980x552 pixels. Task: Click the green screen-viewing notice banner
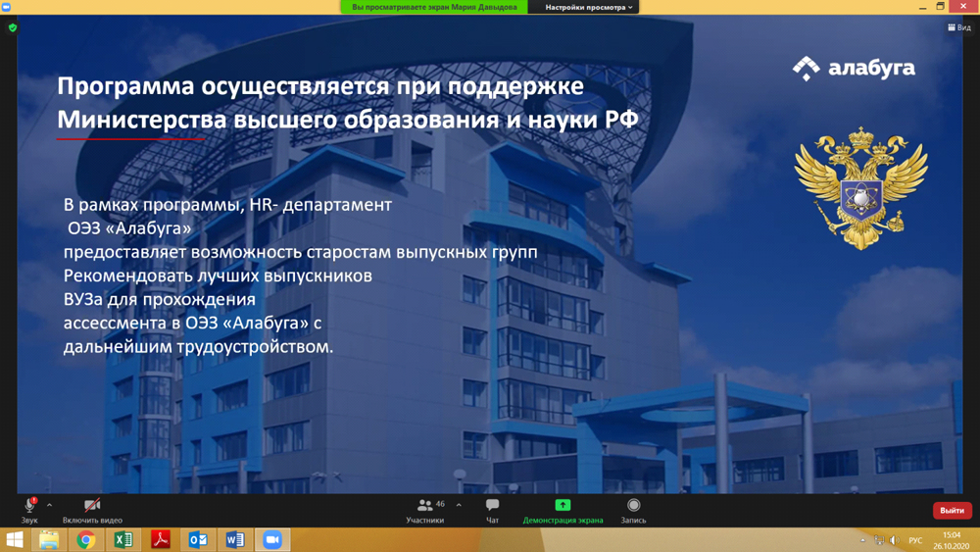(434, 7)
